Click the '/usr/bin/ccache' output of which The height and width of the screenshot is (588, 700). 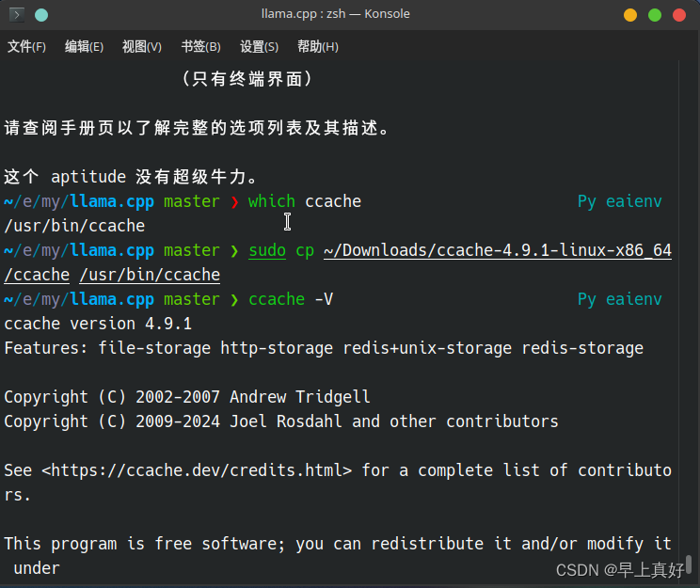click(74, 226)
